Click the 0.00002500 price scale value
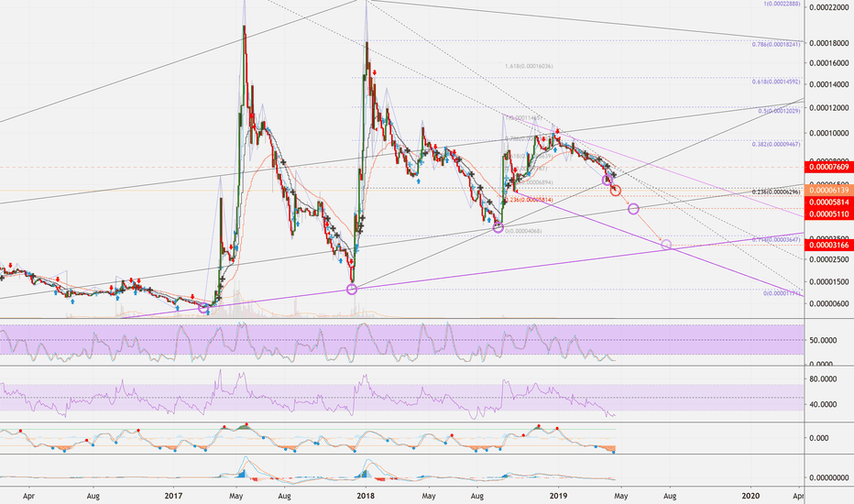 (x=829, y=260)
